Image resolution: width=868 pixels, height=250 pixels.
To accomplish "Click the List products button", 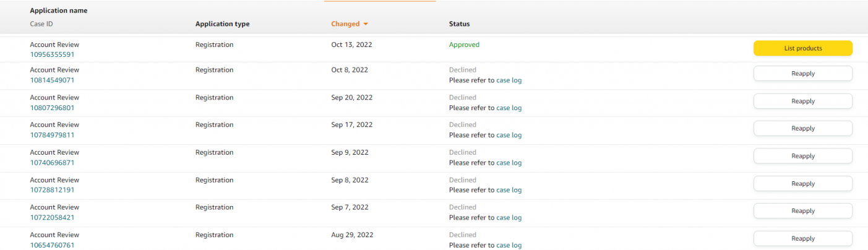I will pos(802,48).
